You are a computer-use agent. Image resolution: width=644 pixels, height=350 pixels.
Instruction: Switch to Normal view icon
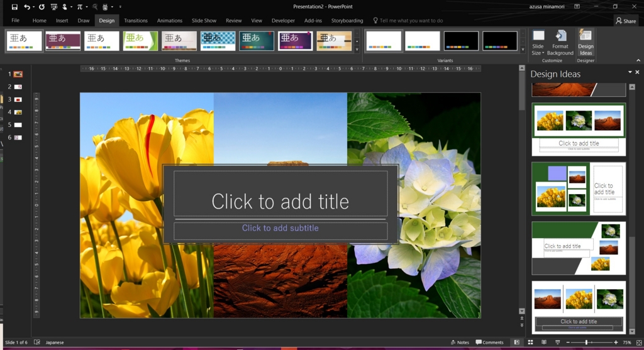coord(517,342)
